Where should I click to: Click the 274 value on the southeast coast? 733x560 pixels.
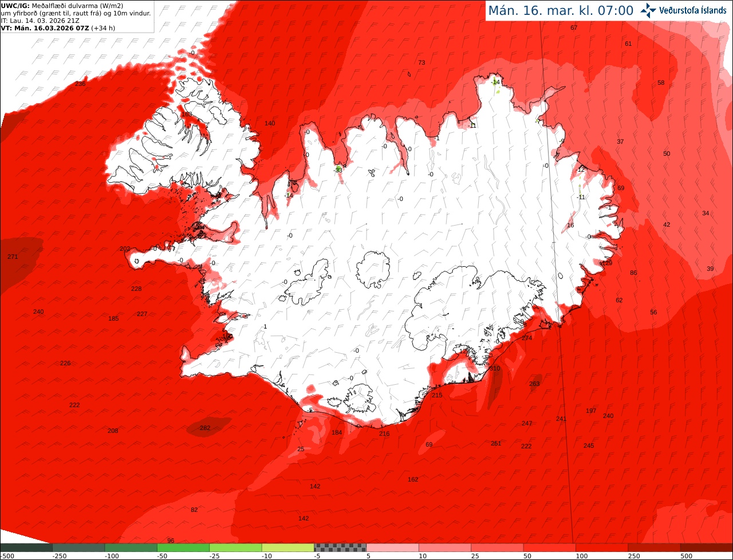pos(527,338)
